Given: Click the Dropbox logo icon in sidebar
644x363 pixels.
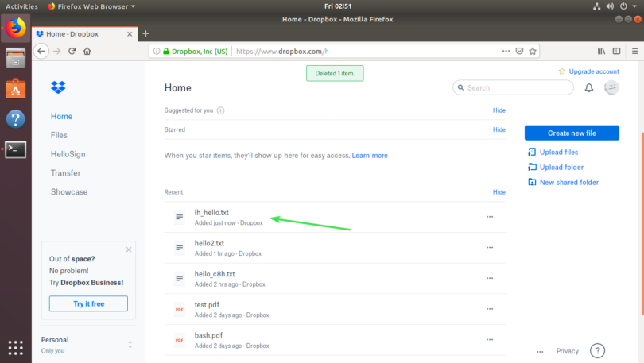Looking at the screenshot, I should 58,87.
